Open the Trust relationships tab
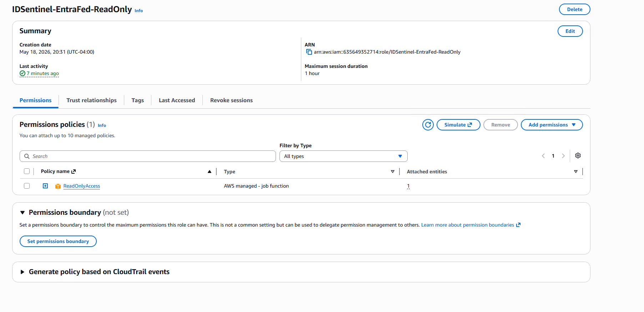The height and width of the screenshot is (312, 644). 91,100
